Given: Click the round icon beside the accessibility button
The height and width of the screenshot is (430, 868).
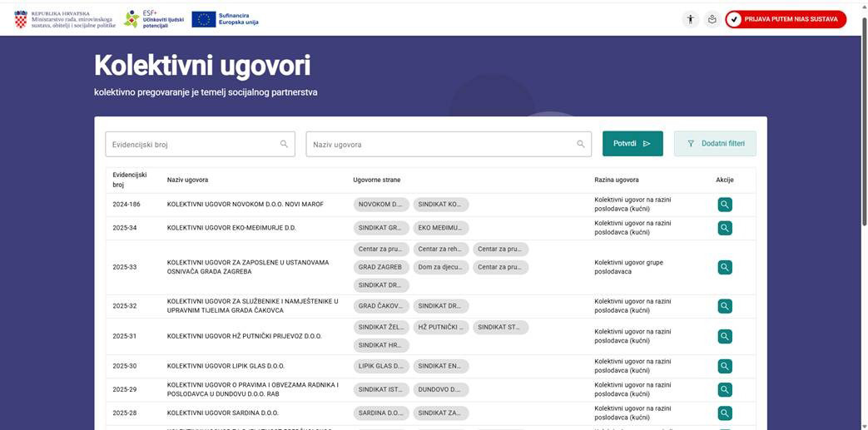Looking at the screenshot, I should coord(712,19).
